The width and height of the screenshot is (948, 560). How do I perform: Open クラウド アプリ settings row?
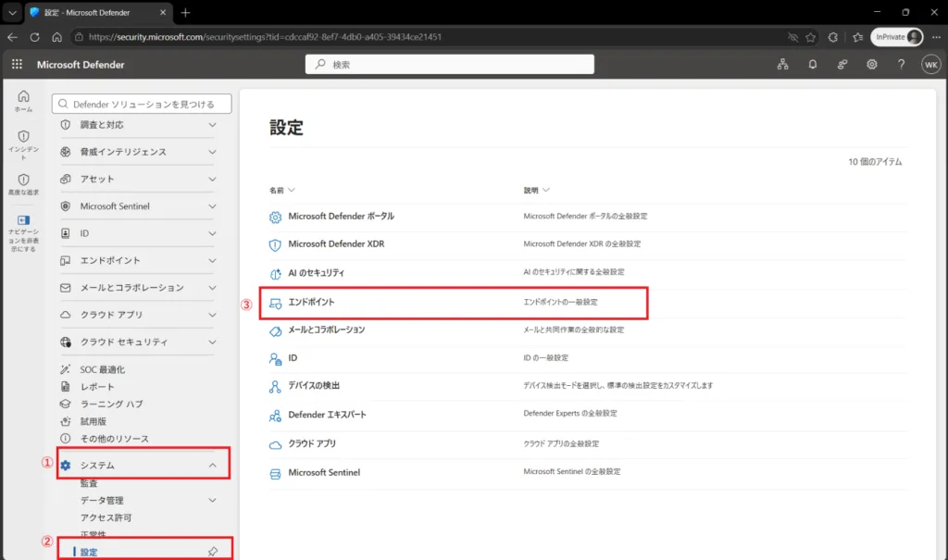(588, 444)
